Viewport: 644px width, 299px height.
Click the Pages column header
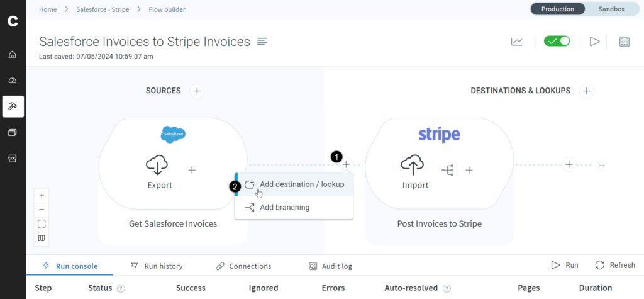529,288
